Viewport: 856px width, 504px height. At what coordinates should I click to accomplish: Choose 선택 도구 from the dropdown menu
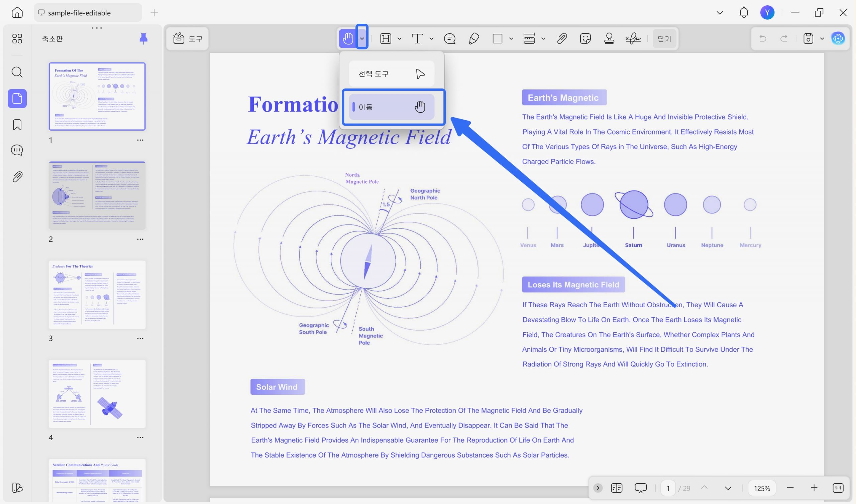pos(392,74)
